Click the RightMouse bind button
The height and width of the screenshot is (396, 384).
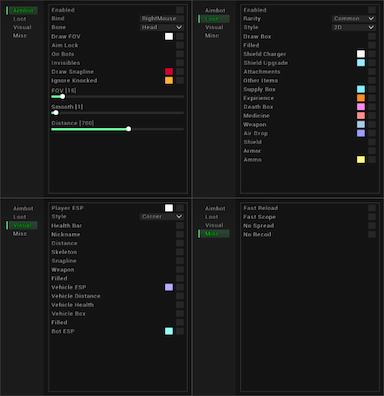coord(162,19)
